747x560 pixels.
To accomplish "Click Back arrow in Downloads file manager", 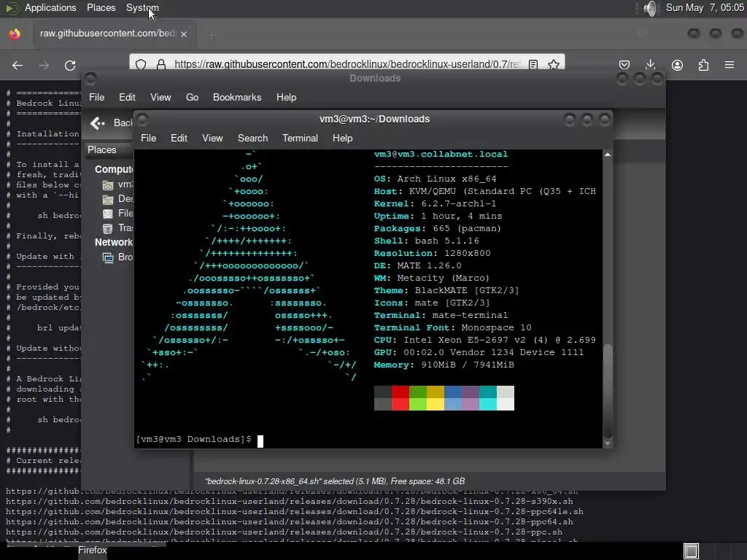I will (111, 122).
